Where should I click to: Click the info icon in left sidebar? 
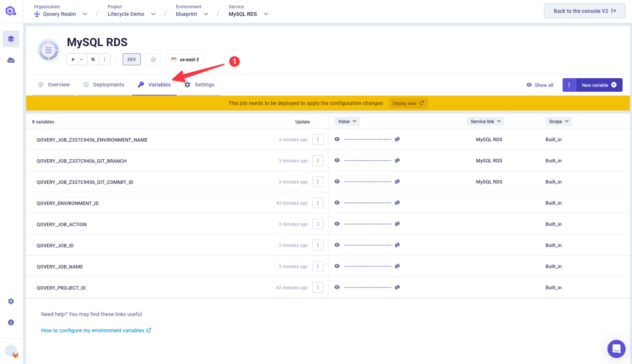[x=11, y=322]
